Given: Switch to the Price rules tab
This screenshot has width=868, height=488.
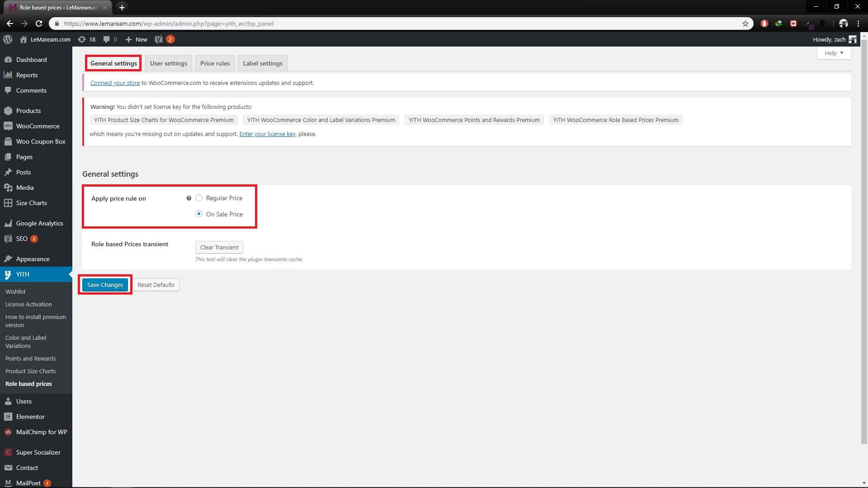Looking at the screenshot, I should (x=215, y=63).
